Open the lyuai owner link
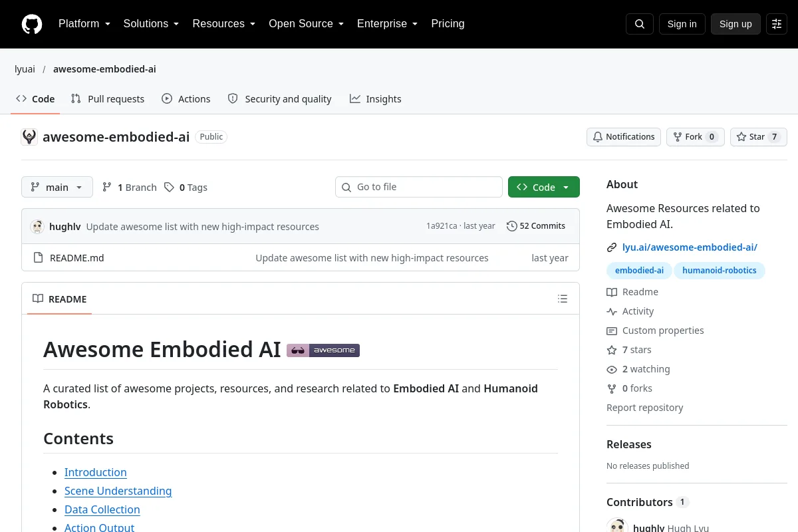This screenshot has height=532, width=798. 25,69
